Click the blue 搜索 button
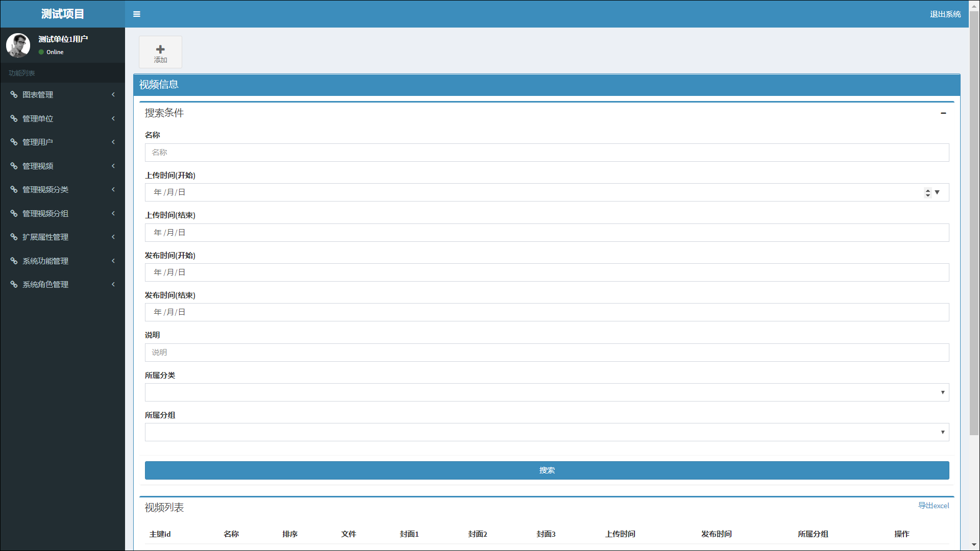Screen dimensions: 980x551 coord(547,470)
